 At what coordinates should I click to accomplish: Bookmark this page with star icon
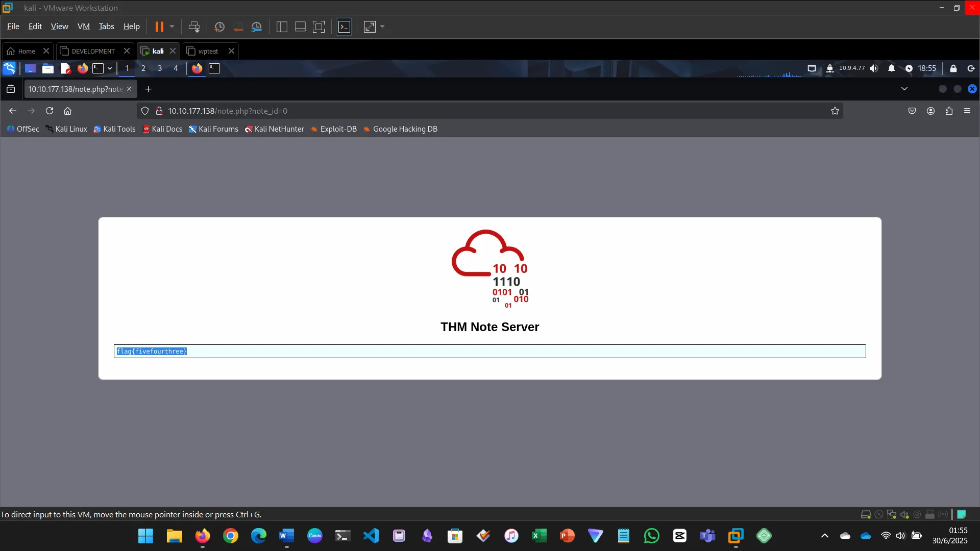coord(835,111)
